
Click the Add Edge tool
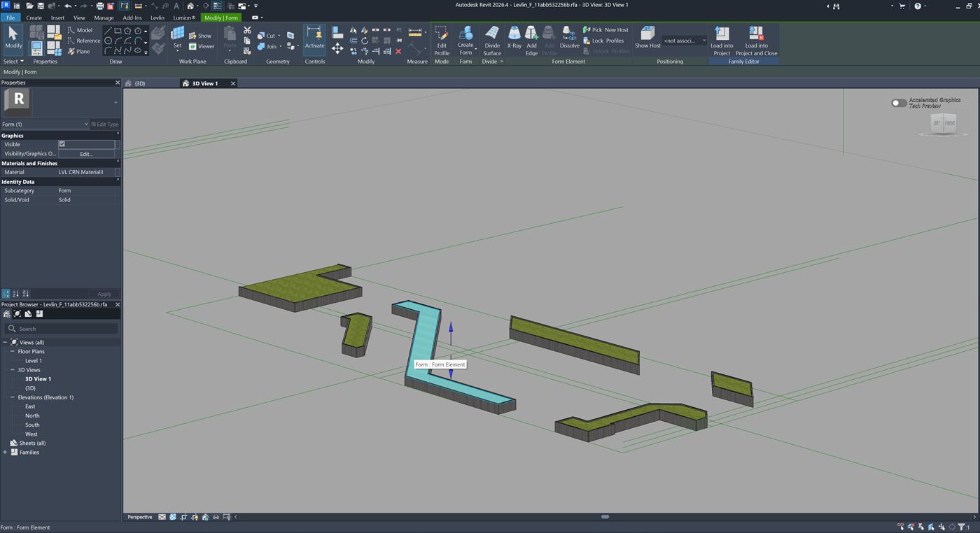pyautogui.click(x=531, y=41)
